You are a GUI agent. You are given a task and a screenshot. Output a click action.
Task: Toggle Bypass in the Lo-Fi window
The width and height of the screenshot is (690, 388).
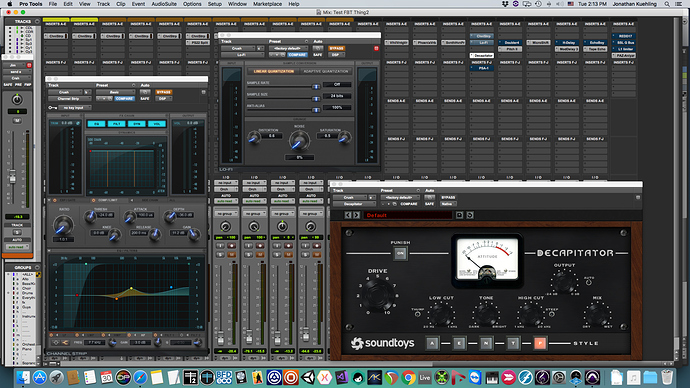pyautogui.click(x=337, y=48)
